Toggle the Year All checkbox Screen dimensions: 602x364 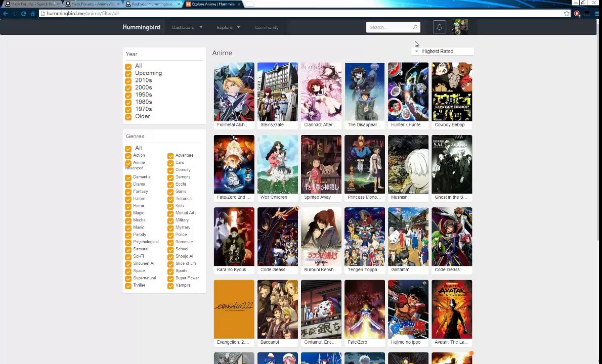point(128,66)
